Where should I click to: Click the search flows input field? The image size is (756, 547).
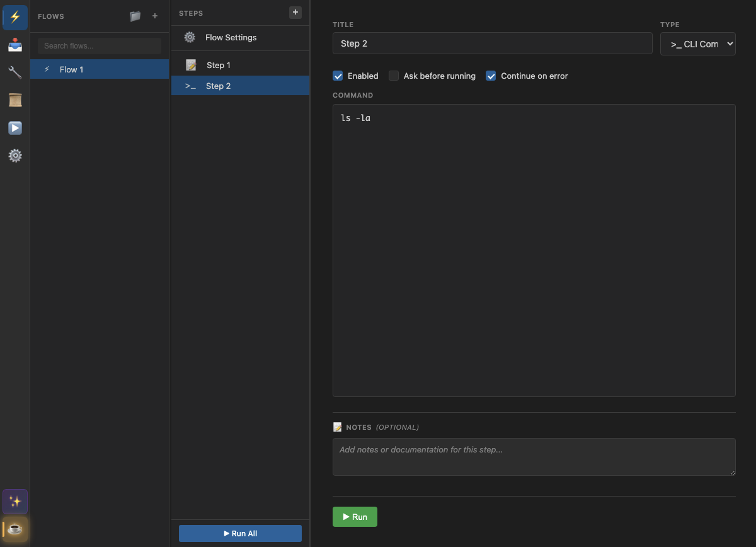tap(99, 45)
